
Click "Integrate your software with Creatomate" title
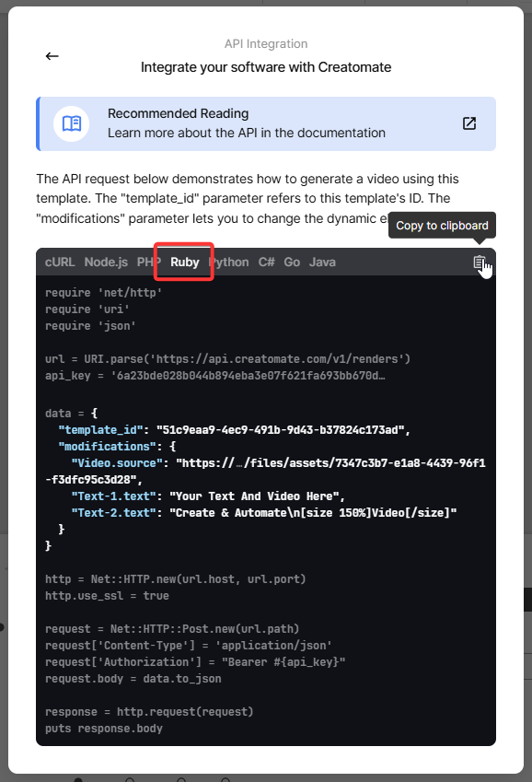tap(266, 67)
